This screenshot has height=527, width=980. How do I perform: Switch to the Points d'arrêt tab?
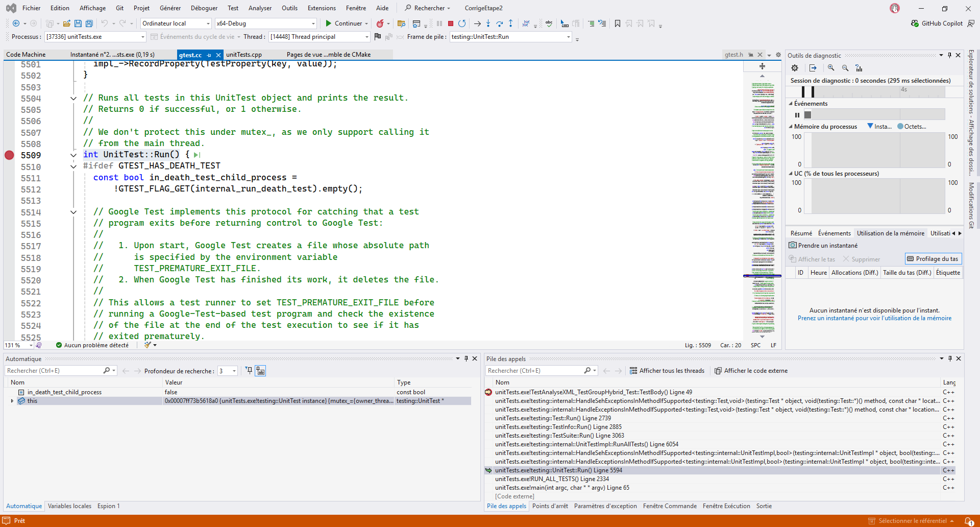coord(550,506)
